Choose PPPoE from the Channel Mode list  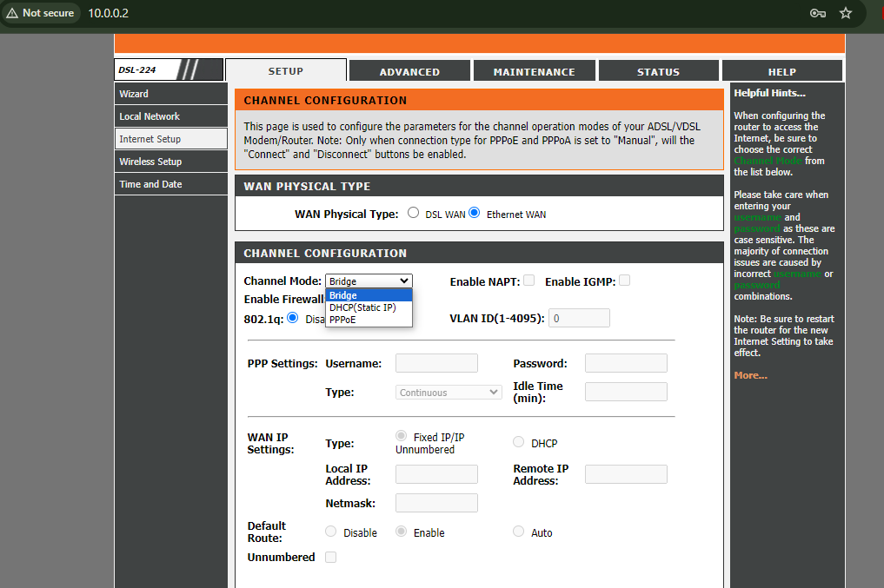point(342,320)
